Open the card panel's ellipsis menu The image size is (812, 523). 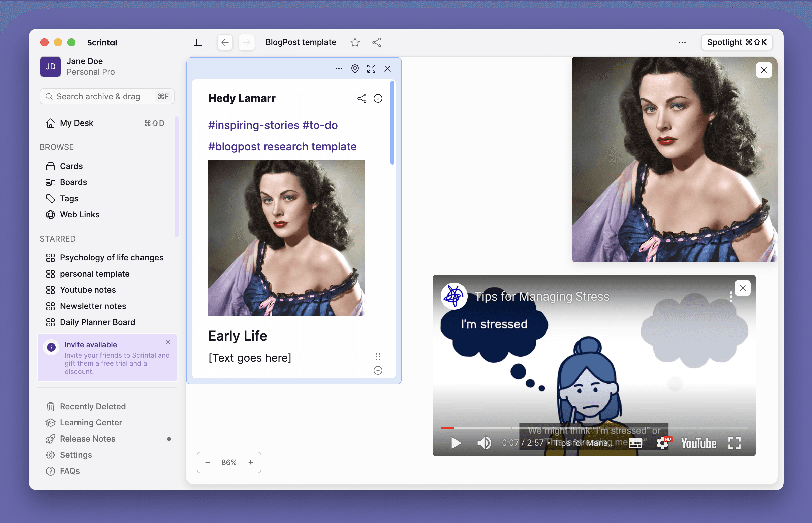(x=339, y=69)
